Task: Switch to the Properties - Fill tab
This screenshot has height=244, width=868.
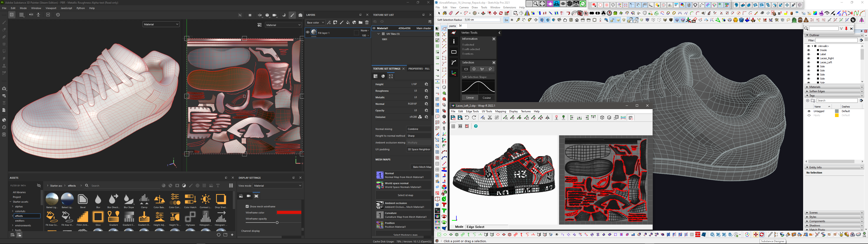Action: pos(419,69)
